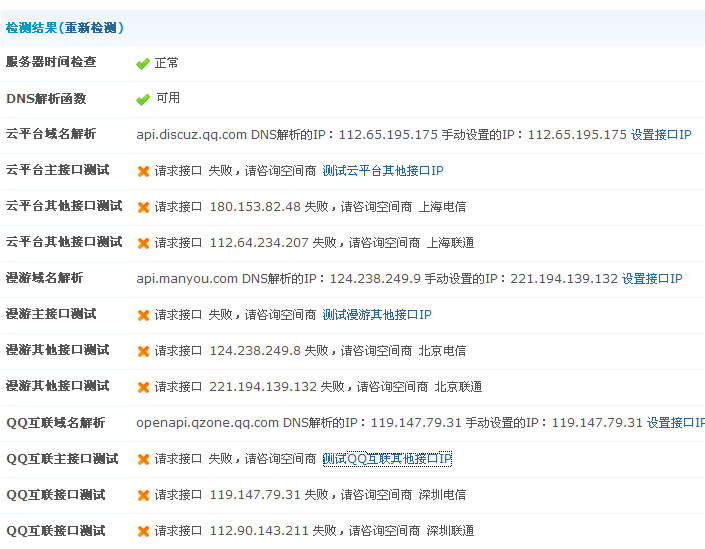
Task: Click the 北京电信 carrier text
Action: pyautogui.click(x=442, y=351)
